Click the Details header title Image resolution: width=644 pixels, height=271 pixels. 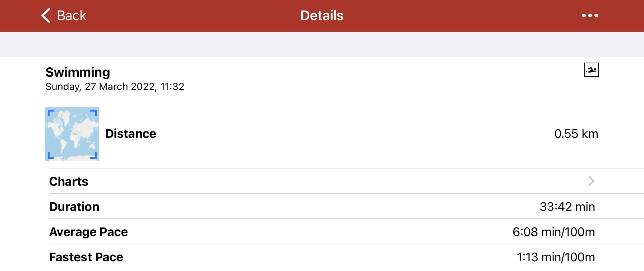coord(322,15)
